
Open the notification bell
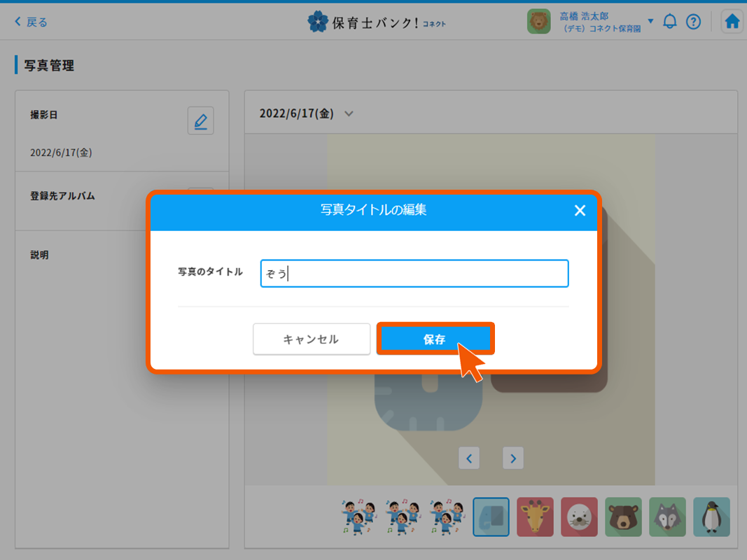click(x=669, y=21)
